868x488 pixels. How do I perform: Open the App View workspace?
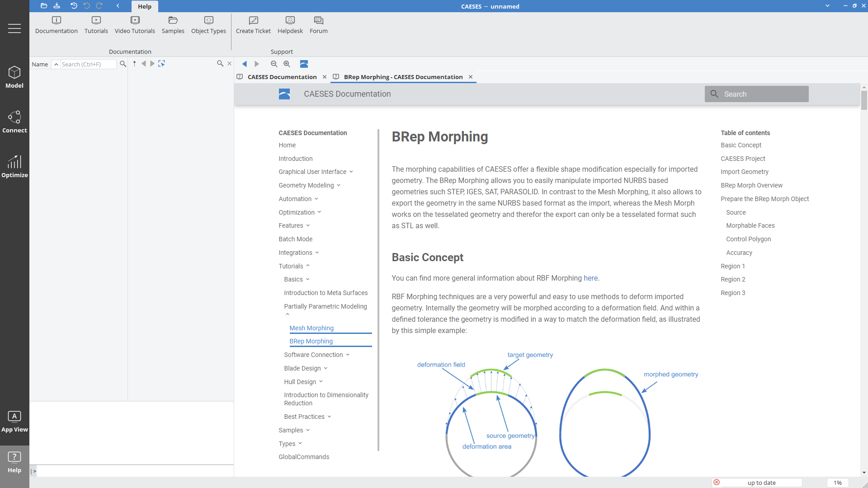(x=14, y=422)
